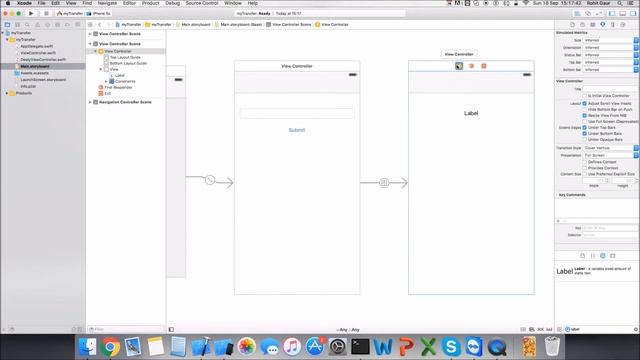This screenshot has height=360, width=640.
Task: Open the Identity inspector tab
Action: (x=593, y=24)
